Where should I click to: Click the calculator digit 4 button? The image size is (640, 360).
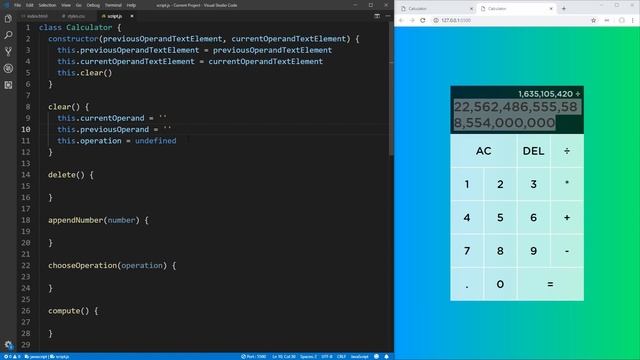point(467,218)
